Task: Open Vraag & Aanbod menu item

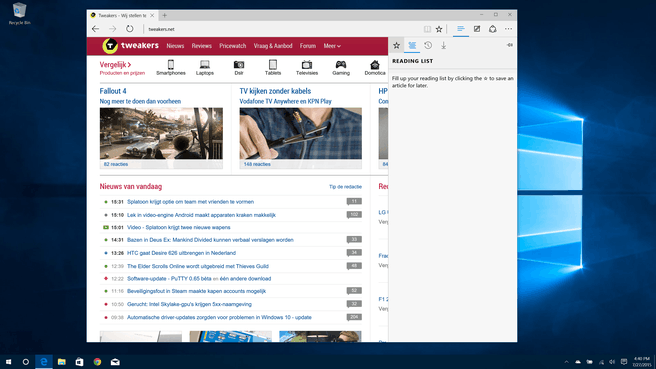Action: [273, 46]
